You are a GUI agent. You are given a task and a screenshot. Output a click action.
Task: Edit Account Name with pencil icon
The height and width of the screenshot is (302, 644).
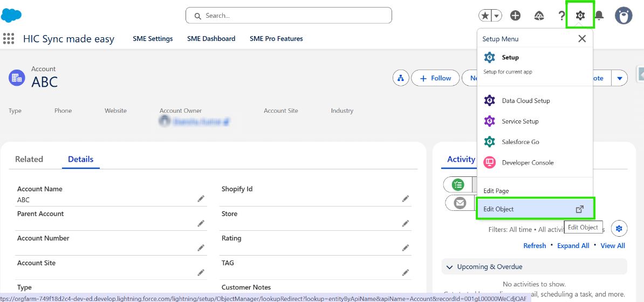coord(201,199)
